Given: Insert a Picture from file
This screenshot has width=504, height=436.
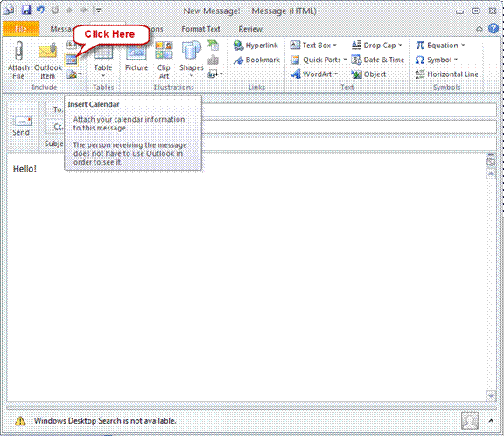Looking at the screenshot, I should (136, 57).
